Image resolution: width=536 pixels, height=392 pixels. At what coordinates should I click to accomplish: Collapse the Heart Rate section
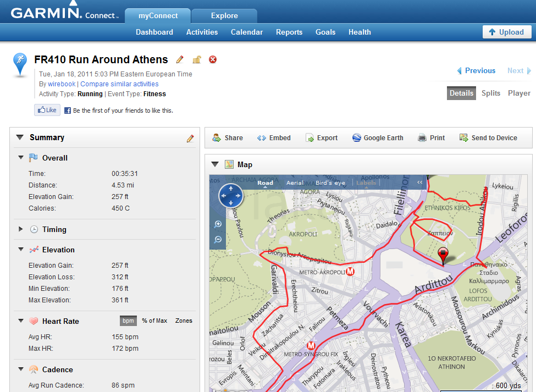click(21, 321)
